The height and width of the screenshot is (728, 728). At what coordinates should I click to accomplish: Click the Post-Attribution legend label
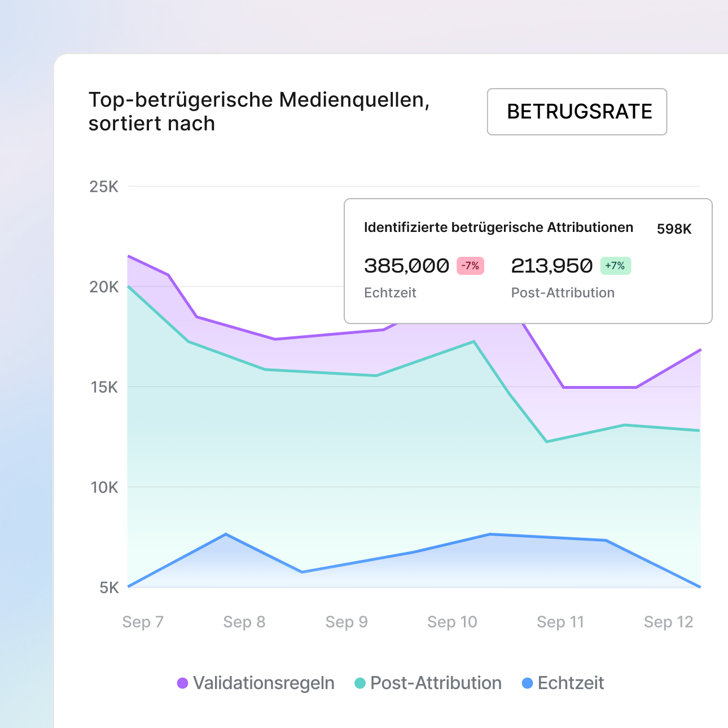(436, 683)
